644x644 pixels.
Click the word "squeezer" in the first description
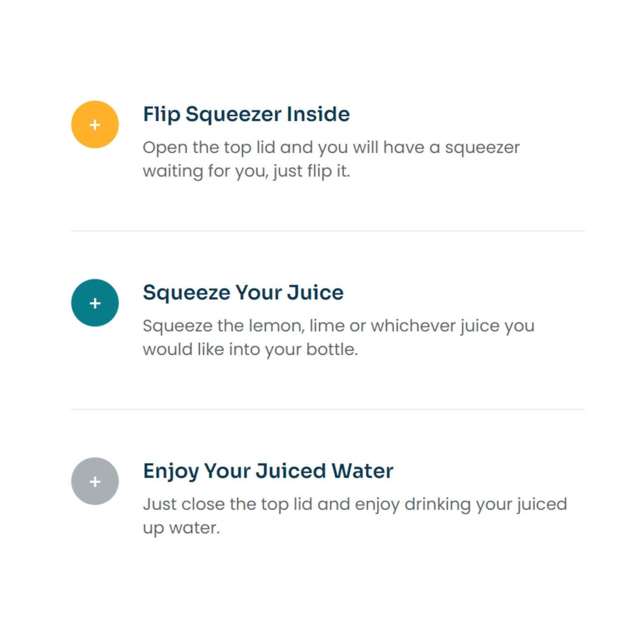482,148
